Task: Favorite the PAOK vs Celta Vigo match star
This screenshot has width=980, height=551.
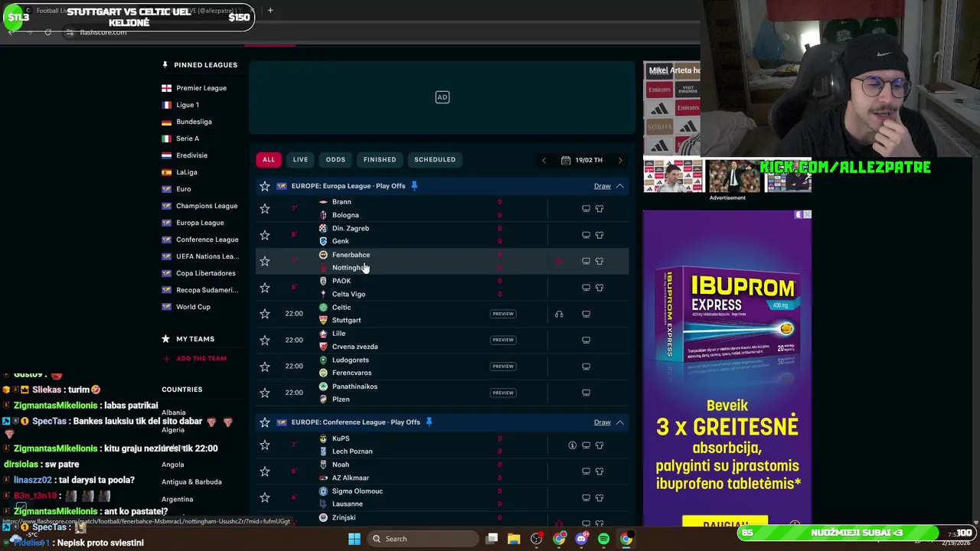Action: click(264, 288)
